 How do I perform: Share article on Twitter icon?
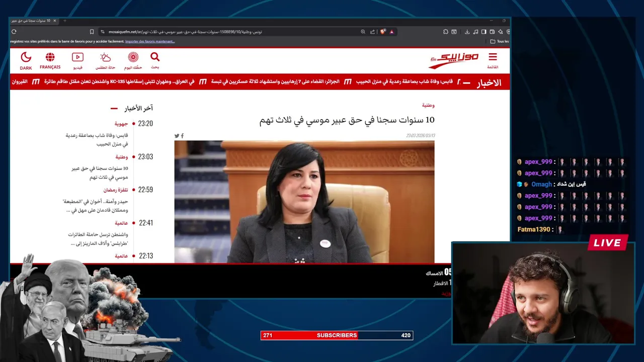click(x=177, y=136)
